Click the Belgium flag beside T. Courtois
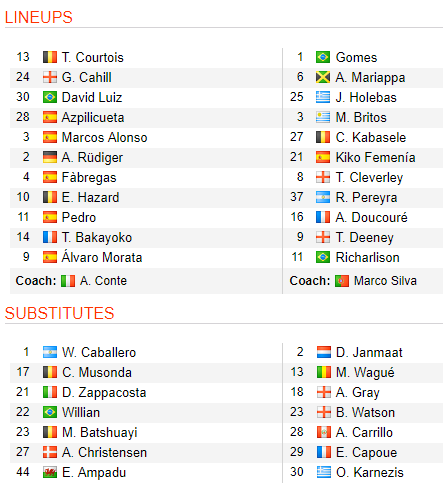Viewport: 443px width, 487px height. click(x=50, y=57)
